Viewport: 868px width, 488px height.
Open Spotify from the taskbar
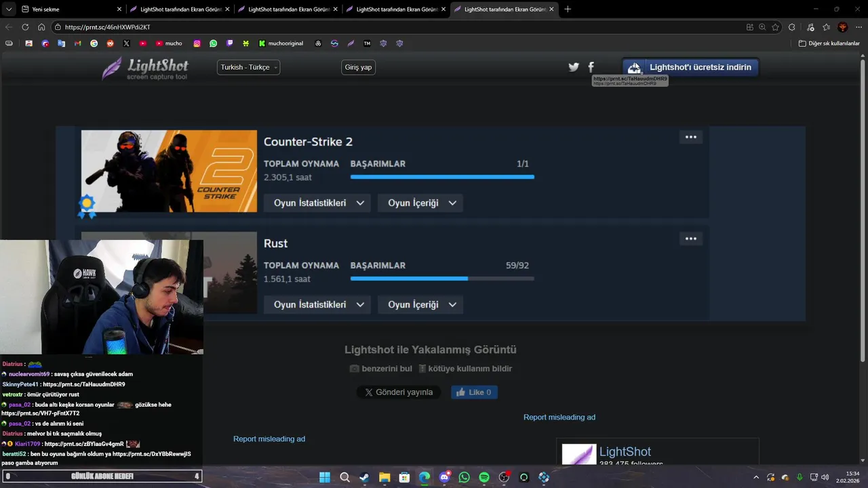coord(484,477)
